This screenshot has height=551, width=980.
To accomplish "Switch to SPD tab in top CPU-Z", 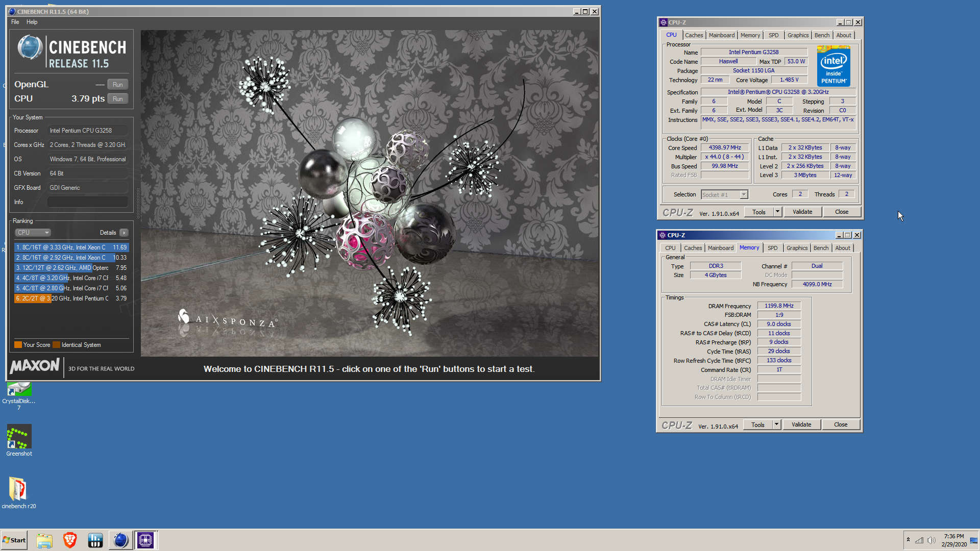I will coord(774,35).
